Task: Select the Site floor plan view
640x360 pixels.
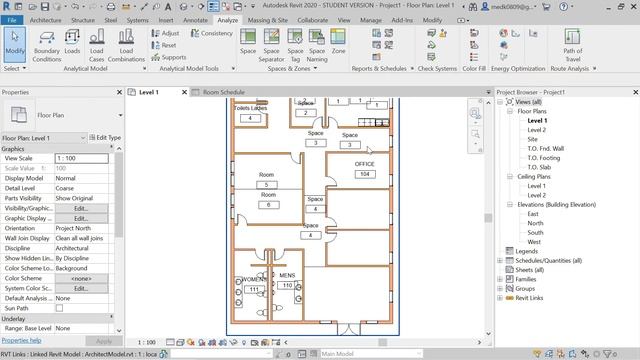Action: (x=532, y=139)
